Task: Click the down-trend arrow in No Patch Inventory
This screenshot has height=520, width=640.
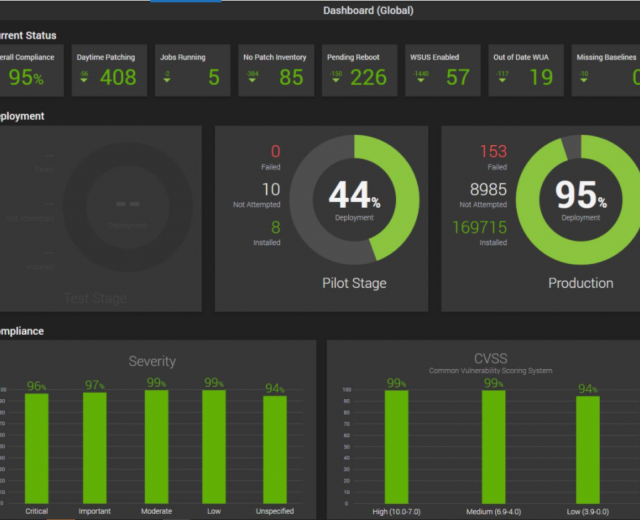Action: [252, 80]
